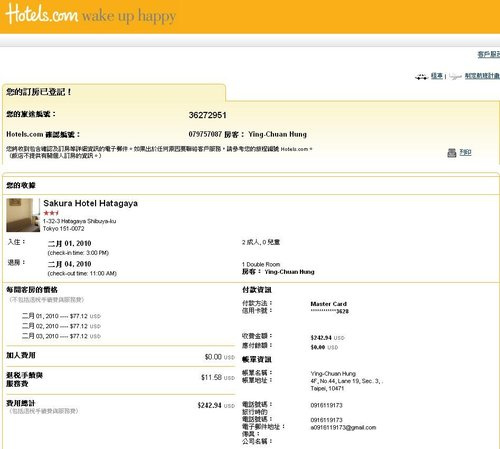This screenshot has height=449, width=500.
Task: Click the 2 adults 0 children text
Action: pos(261,242)
